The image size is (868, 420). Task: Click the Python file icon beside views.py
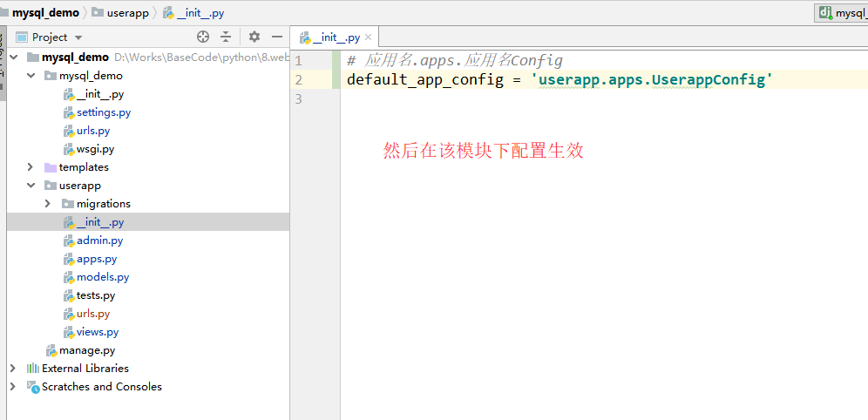pos(68,333)
